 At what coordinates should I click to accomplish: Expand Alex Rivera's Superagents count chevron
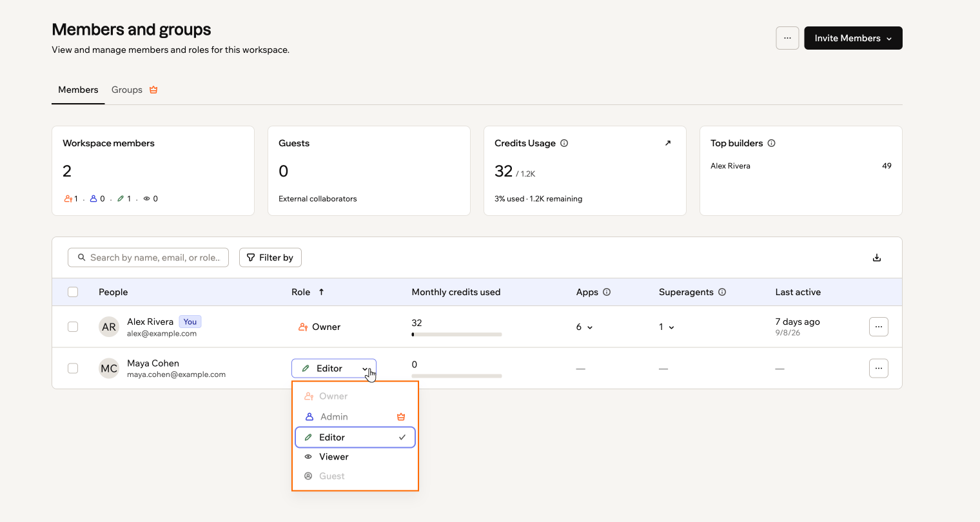[x=671, y=327]
